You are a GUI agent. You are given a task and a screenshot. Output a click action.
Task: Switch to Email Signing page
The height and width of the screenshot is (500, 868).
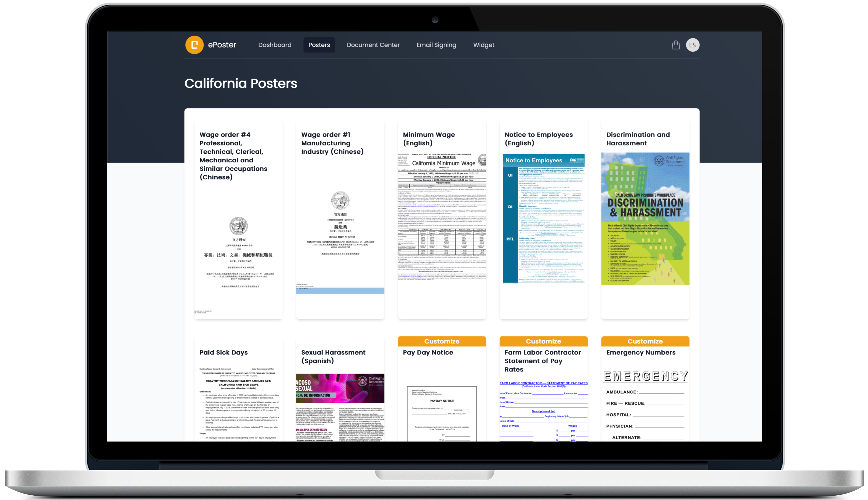[x=436, y=45]
